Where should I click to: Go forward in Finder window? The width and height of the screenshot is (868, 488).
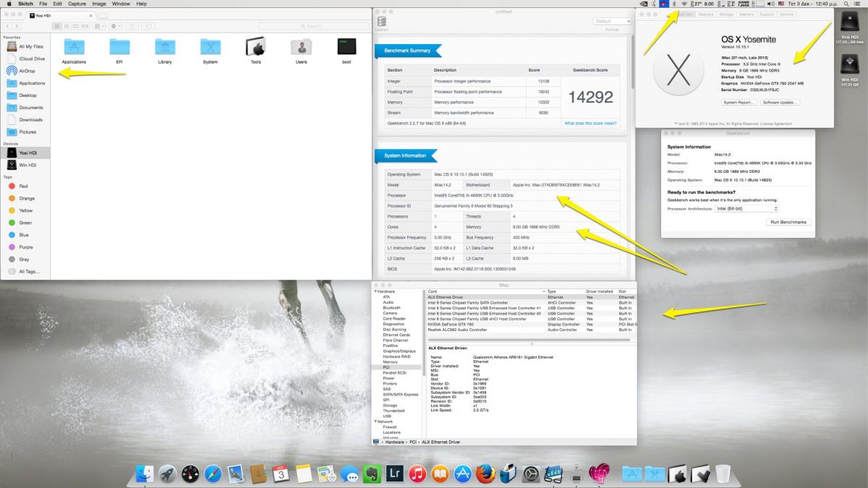point(17,26)
